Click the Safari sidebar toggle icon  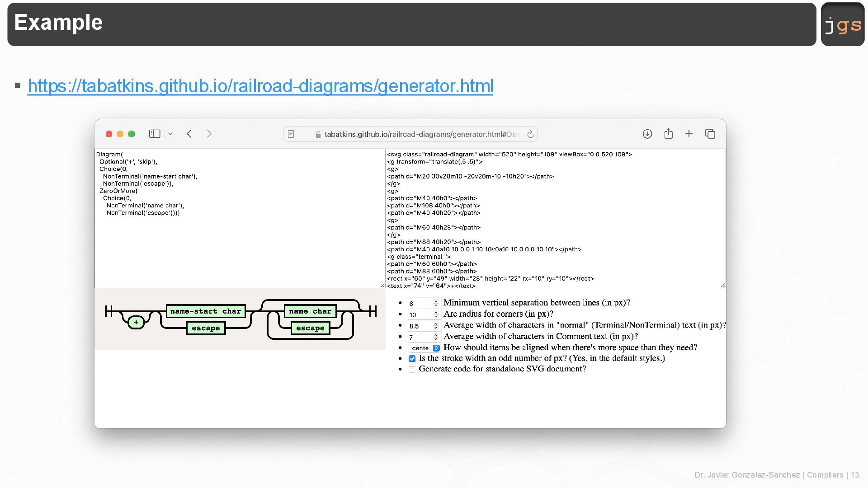(x=155, y=134)
